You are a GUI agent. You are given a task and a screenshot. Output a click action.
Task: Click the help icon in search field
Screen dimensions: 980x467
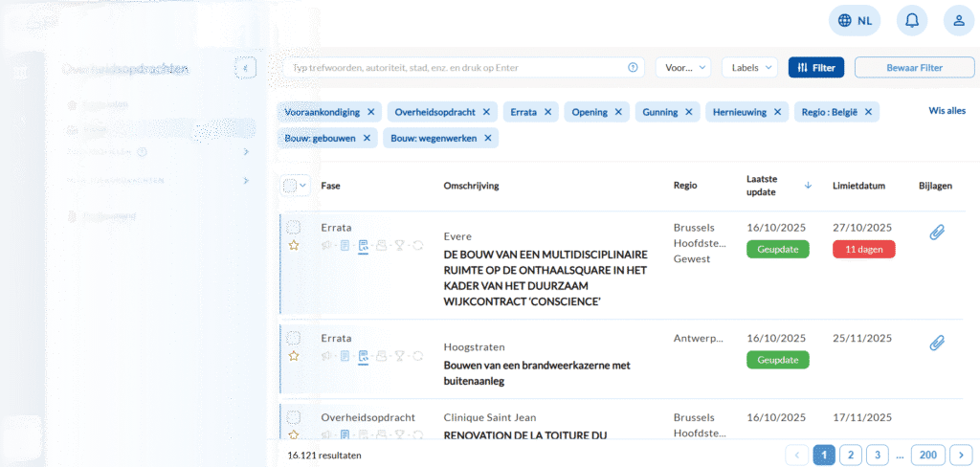(633, 68)
